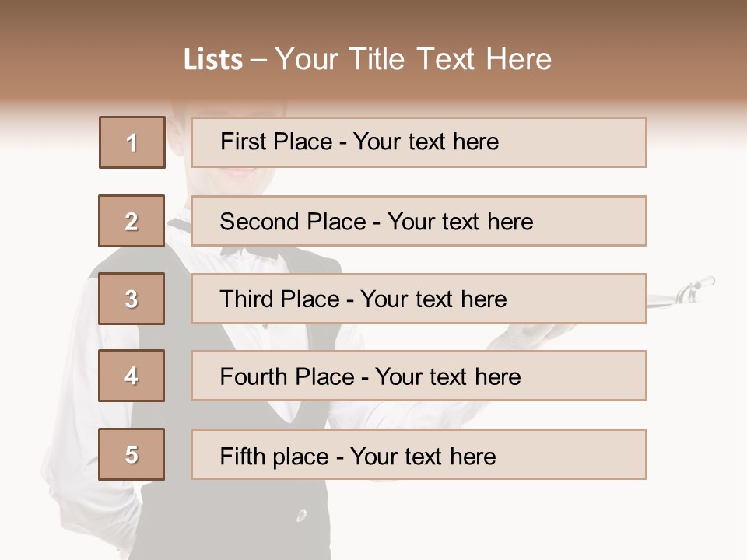The height and width of the screenshot is (560, 747).
Task: Select the "Your Title Text Here" title text
Action: click(x=413, y=59)
